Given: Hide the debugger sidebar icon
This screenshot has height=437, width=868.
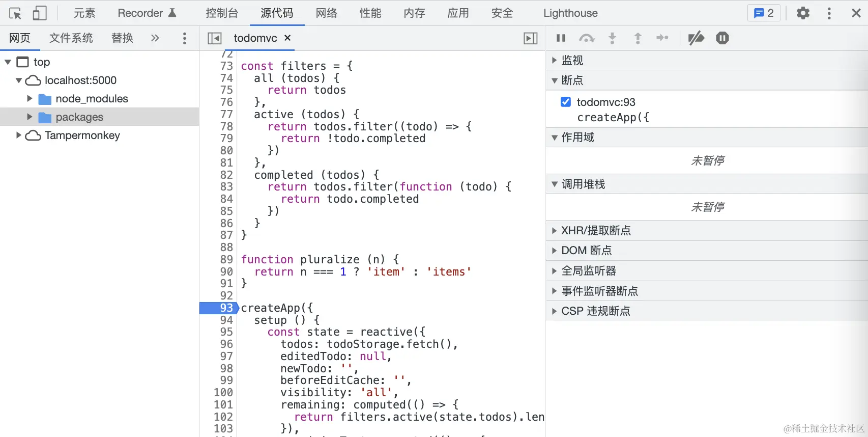Looking at the screenshot, I should tap(531, 38).
